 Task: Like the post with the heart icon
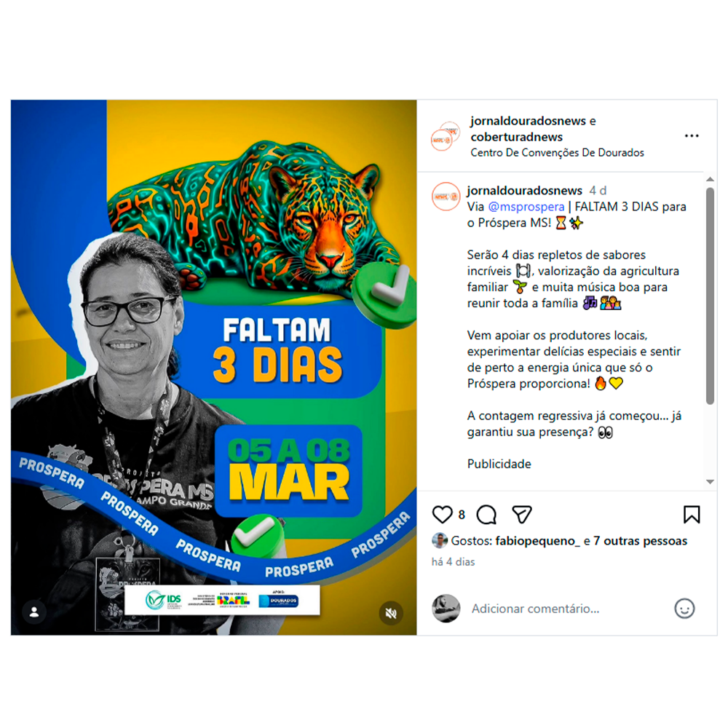442,515
